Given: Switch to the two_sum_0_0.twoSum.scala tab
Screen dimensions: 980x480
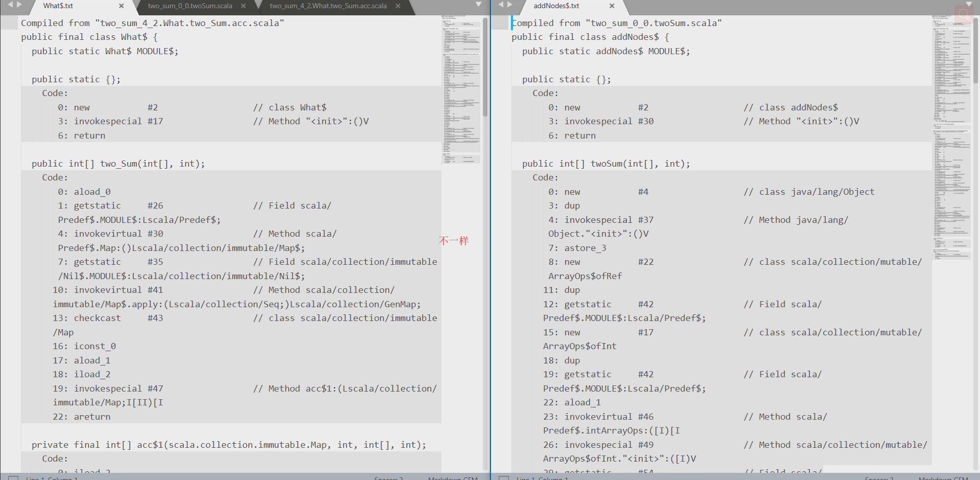Looking at the screenshot, I should click(x=190, y=6).
